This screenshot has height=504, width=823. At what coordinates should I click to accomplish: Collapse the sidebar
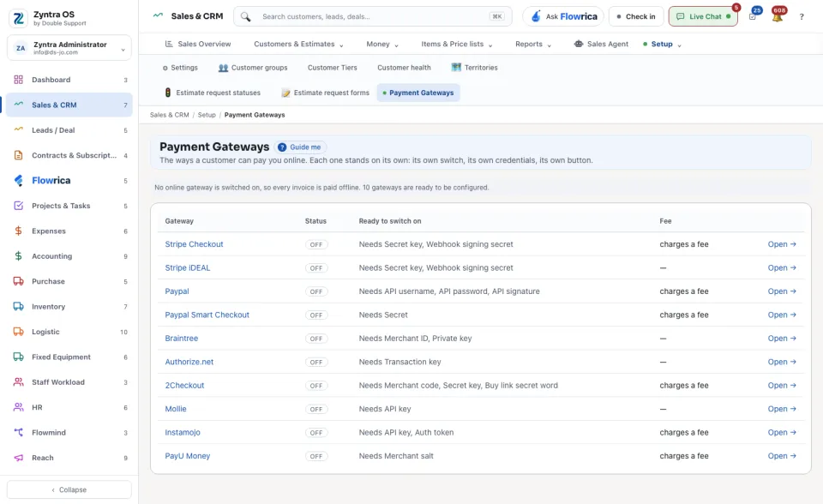[x=69, y=489]
